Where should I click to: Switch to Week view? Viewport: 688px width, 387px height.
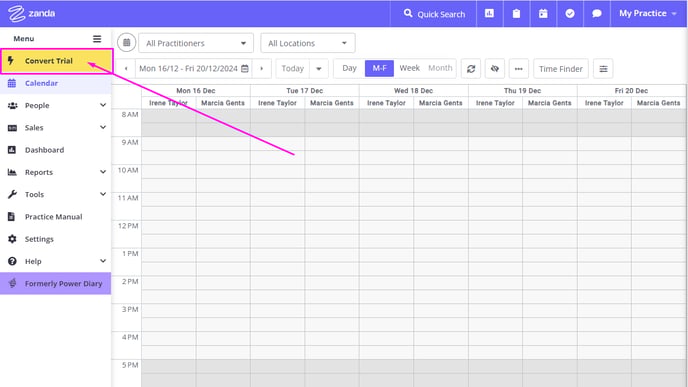tap(409, 68)
